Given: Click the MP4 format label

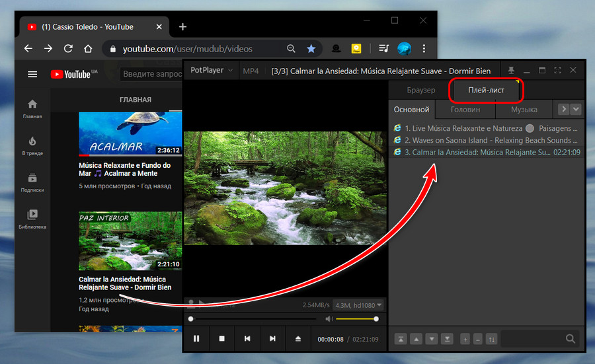Looking at the screenshot, I should [251, 71].
